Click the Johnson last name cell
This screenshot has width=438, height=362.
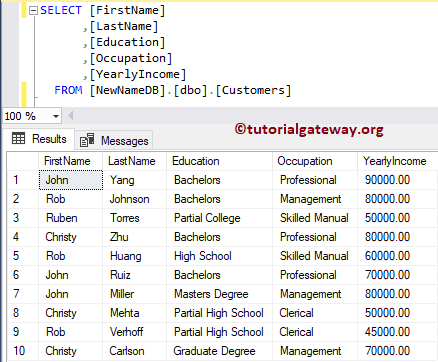click(x=134, y=199)
